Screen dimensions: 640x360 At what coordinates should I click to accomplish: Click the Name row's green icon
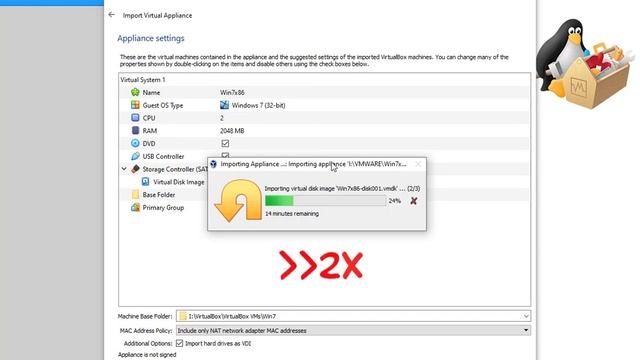tap(135, 92)
